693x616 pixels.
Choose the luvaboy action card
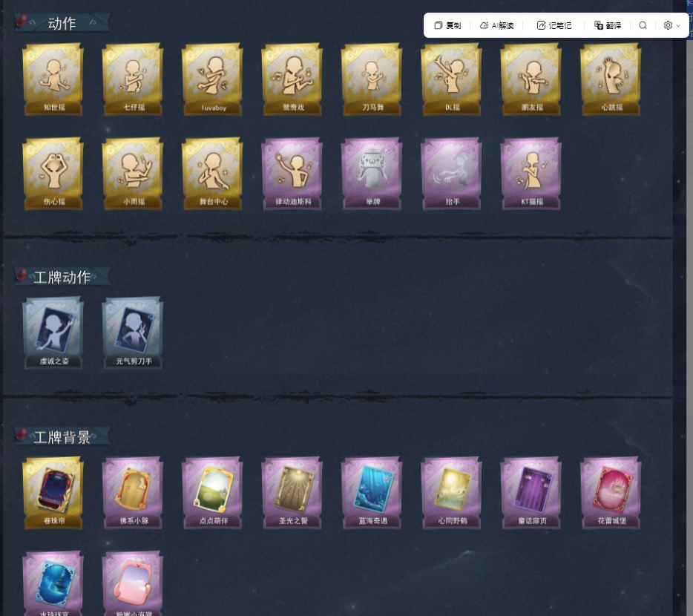213,79
